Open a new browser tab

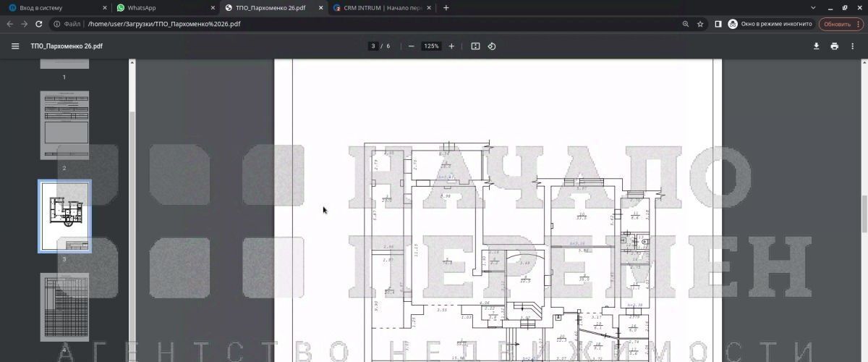click(446, 8)
